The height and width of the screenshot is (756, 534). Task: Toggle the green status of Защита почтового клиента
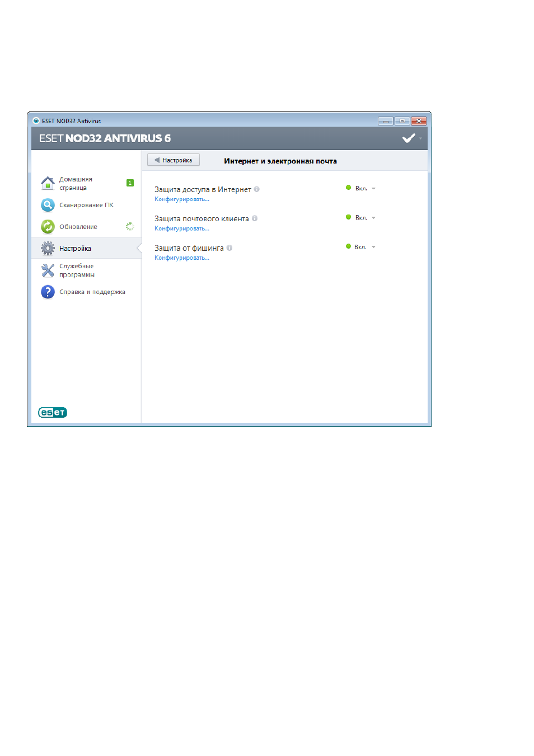point(348,217)
